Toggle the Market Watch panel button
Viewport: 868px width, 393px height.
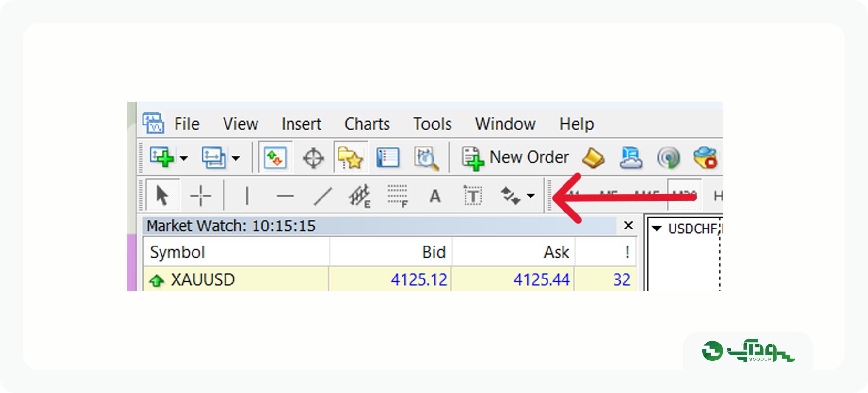tap(275, 158)
